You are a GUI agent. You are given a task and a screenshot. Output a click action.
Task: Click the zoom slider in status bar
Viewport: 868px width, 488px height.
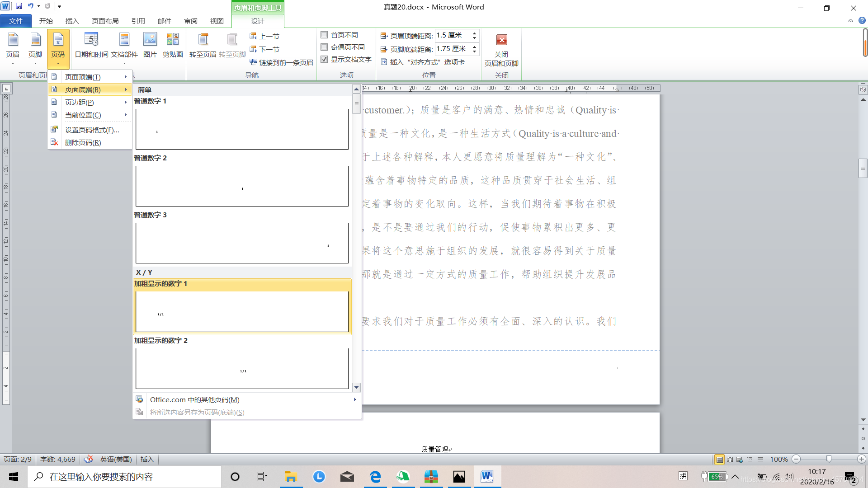829,459
